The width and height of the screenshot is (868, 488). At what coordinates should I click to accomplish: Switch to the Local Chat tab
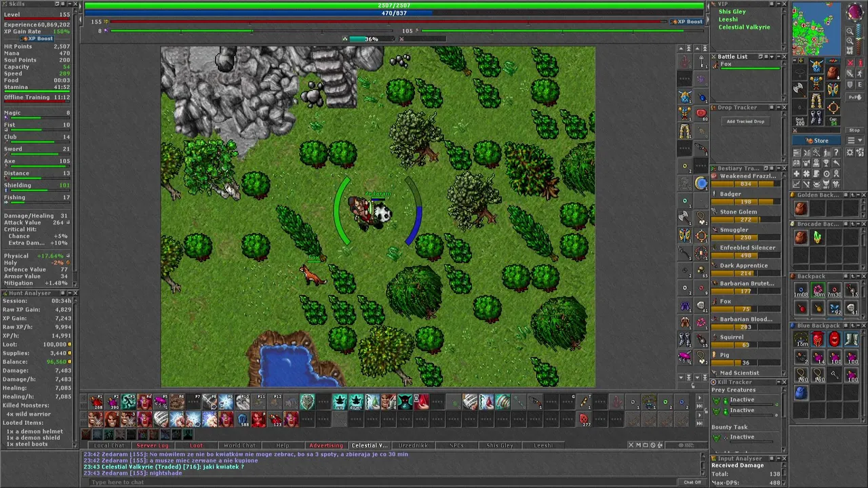coord(108,445)
